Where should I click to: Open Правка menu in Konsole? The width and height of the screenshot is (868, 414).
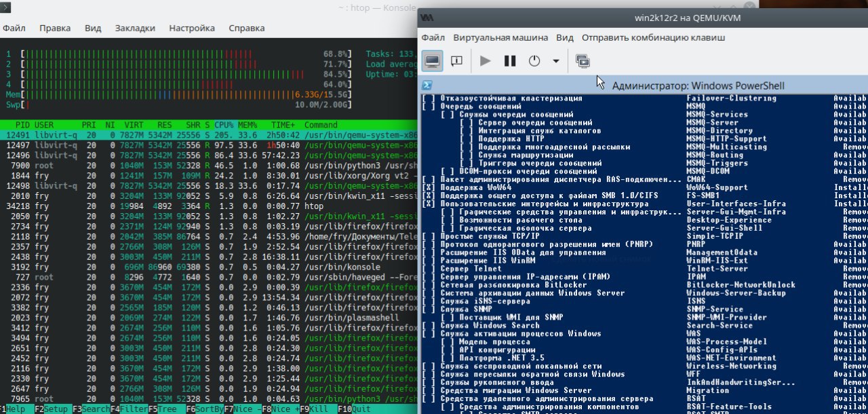point(55,28)
